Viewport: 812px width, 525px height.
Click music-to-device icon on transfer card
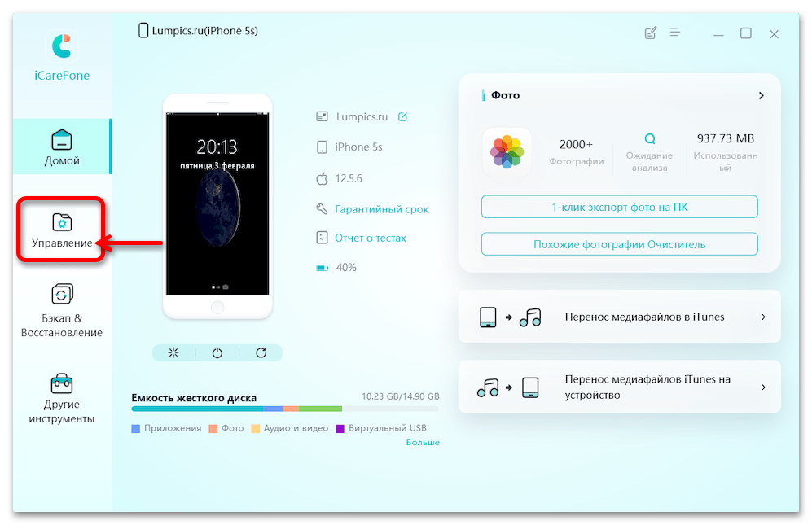pos(508,387)
